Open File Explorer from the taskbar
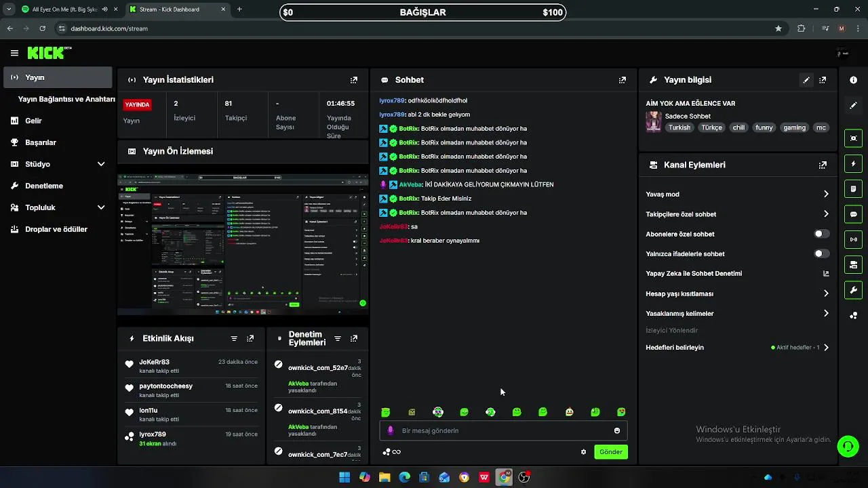This screenshot has width=868, height=488. click(384, 477)
